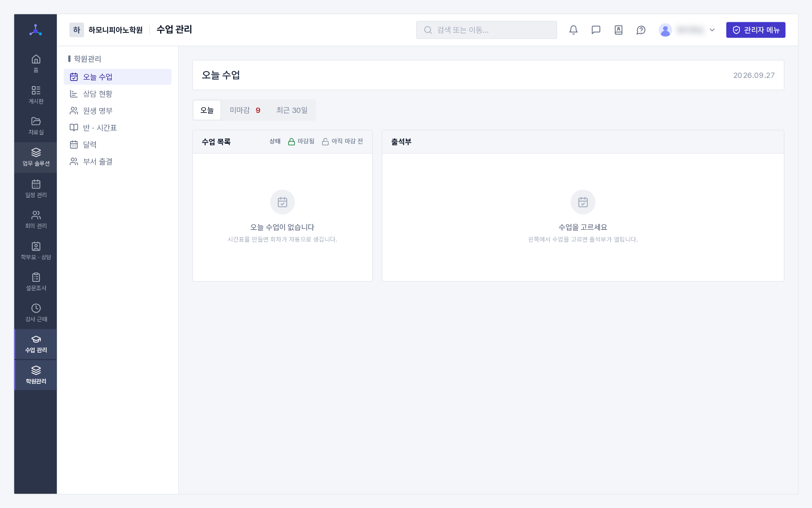Focus the 검색 또는 이동 search field
Screen dimensions: 812x508
[486, 30]
